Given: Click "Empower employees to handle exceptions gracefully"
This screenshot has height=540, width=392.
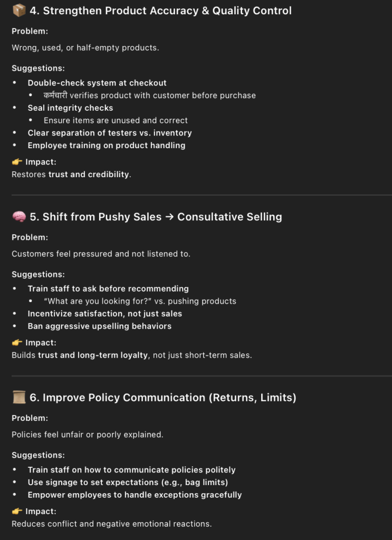Looking at the screenshot, I should coord(135,495).
